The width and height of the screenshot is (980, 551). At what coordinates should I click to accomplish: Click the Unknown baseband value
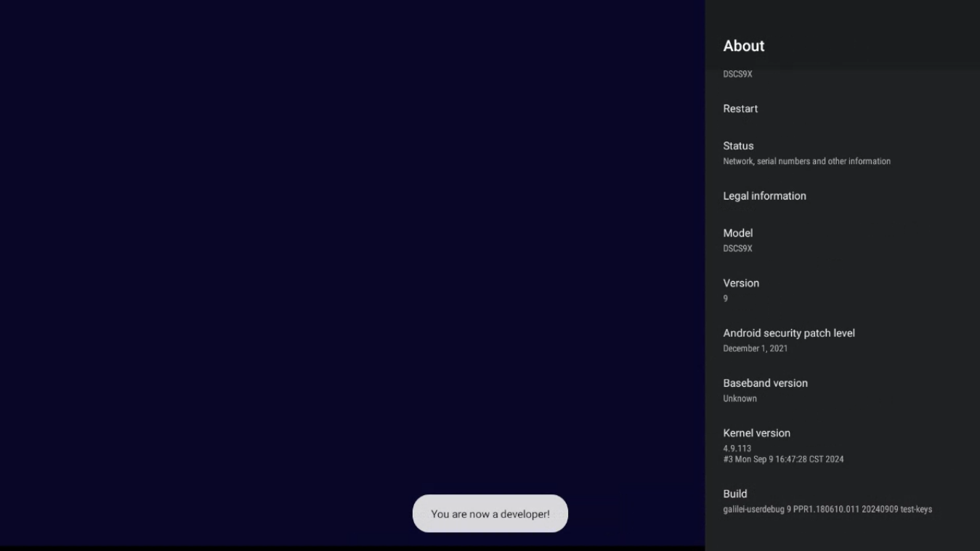pyautogui.click(x=740, y=399)
